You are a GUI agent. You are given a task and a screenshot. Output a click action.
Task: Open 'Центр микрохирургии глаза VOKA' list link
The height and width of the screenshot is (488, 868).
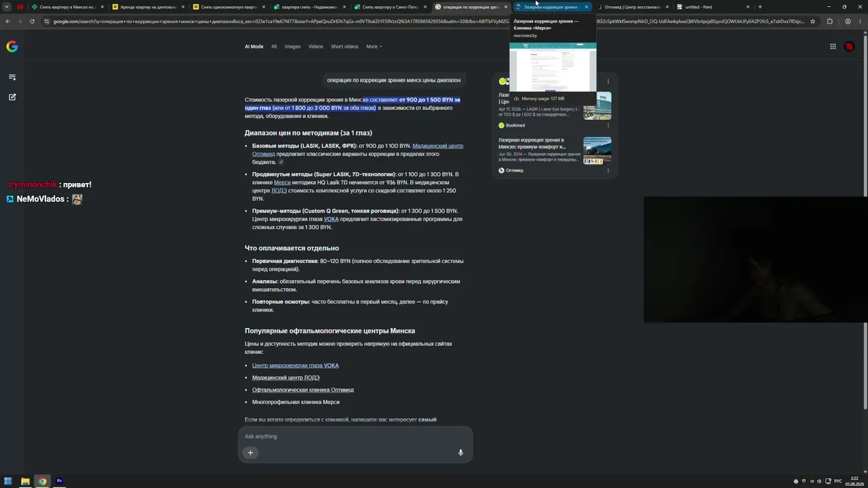295,365
